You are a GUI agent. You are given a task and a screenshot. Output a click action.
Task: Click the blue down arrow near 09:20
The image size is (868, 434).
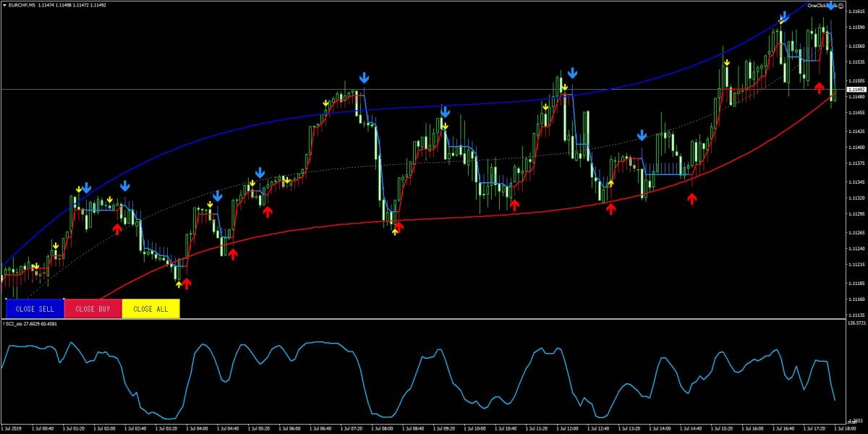click(445, 112)
